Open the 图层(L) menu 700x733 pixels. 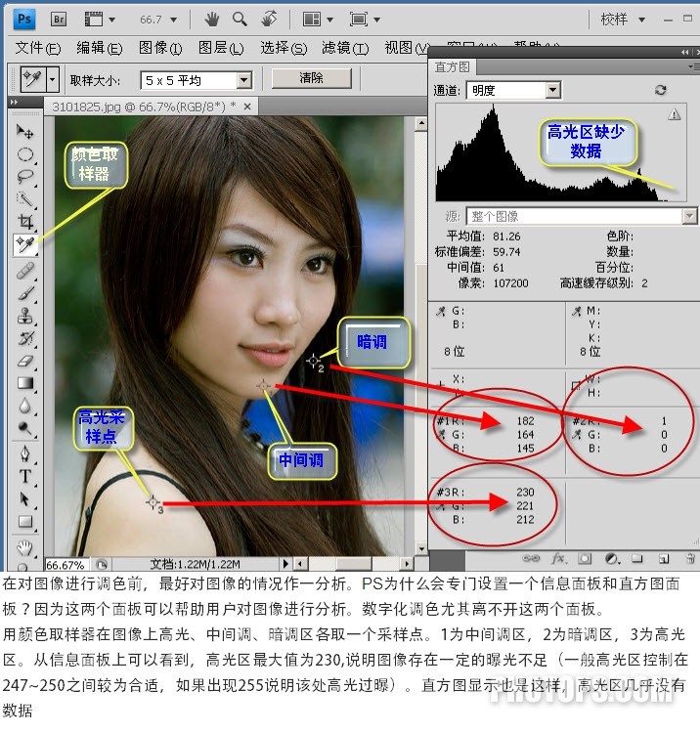point(221,48)
